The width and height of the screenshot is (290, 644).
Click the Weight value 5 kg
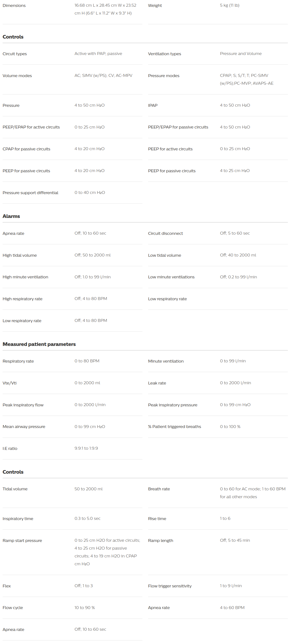click(x=230, y=5)
